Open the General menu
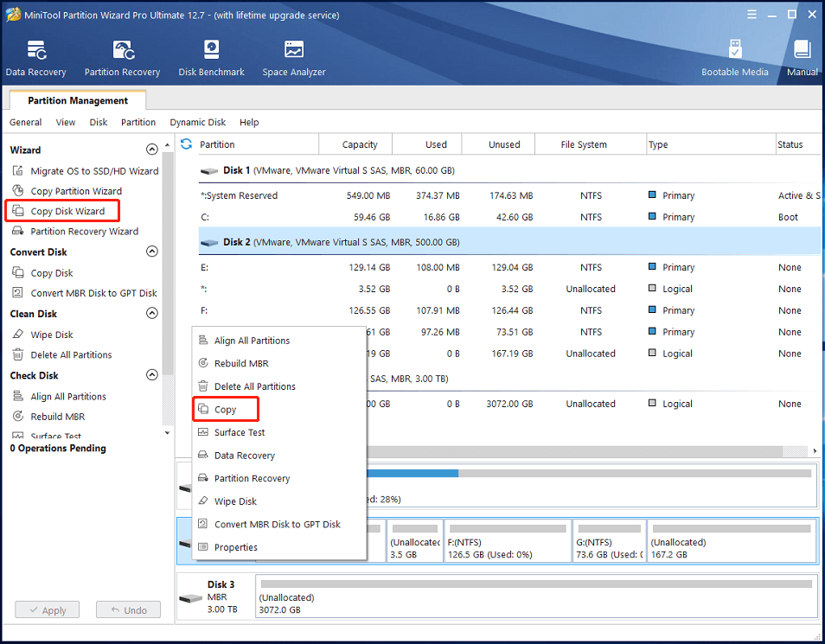 [25, 122]
